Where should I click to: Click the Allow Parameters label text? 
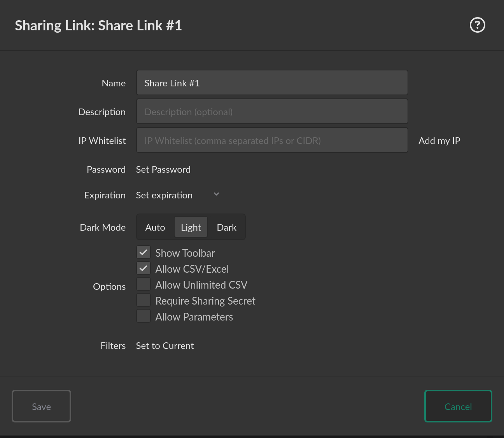[x=194, y=317]
